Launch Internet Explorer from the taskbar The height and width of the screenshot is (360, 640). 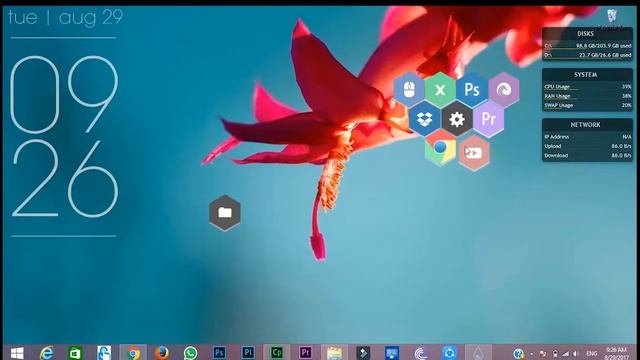[47, 353]
